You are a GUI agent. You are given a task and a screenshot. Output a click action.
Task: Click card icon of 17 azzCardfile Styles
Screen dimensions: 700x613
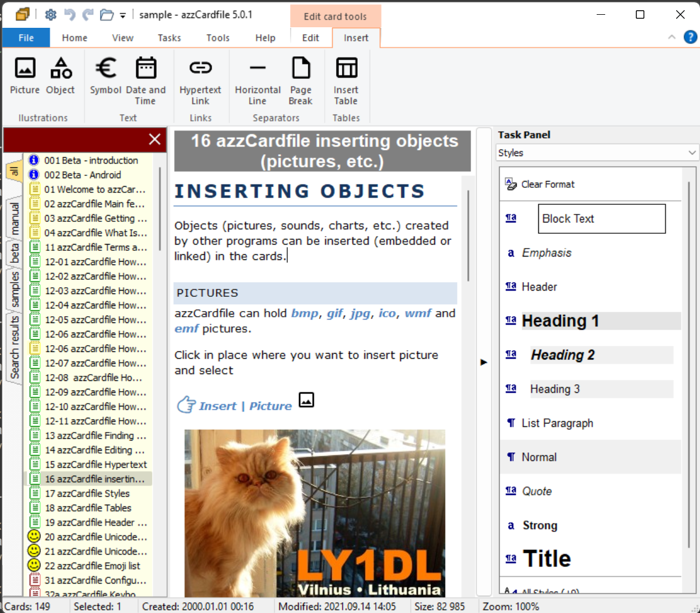point(35,493)
